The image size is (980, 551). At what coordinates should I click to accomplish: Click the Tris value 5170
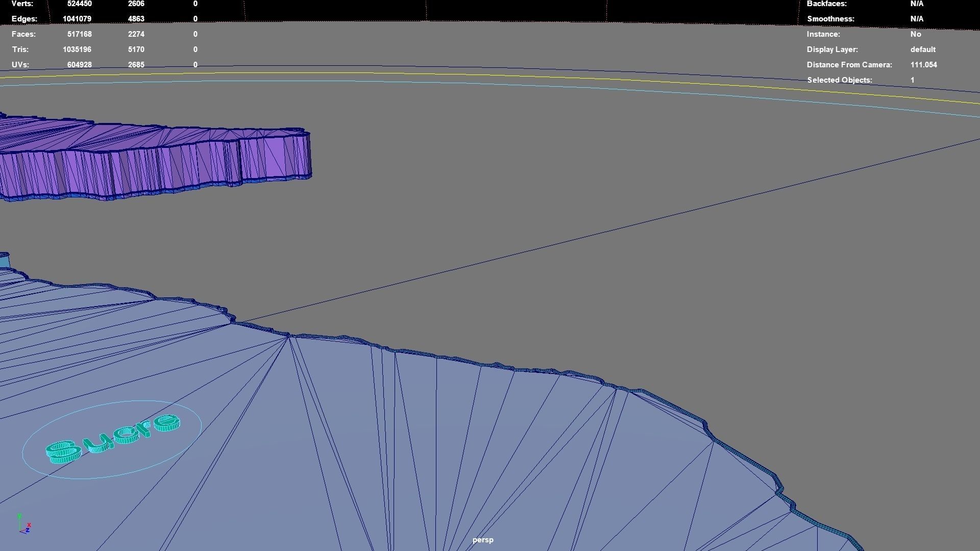coord(136,49)
